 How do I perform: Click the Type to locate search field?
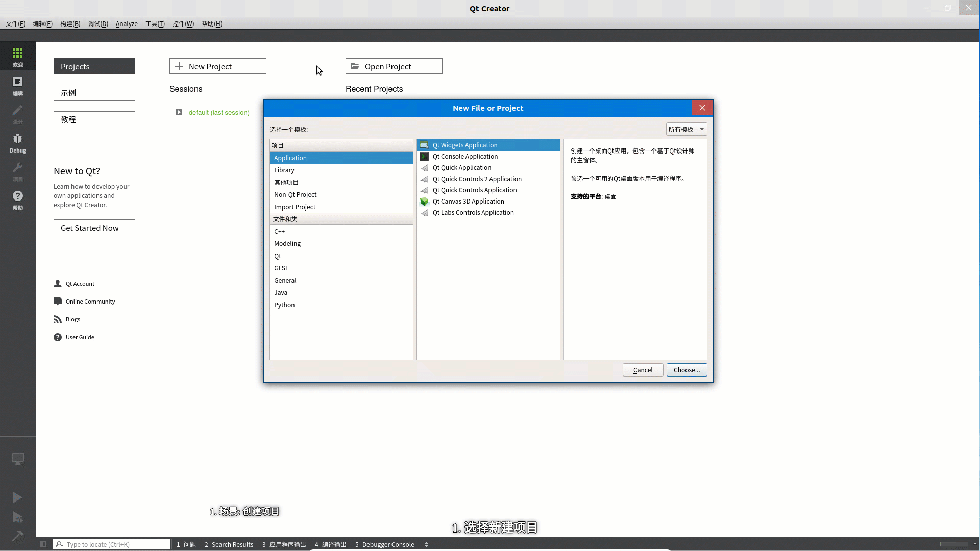(112, 544)
